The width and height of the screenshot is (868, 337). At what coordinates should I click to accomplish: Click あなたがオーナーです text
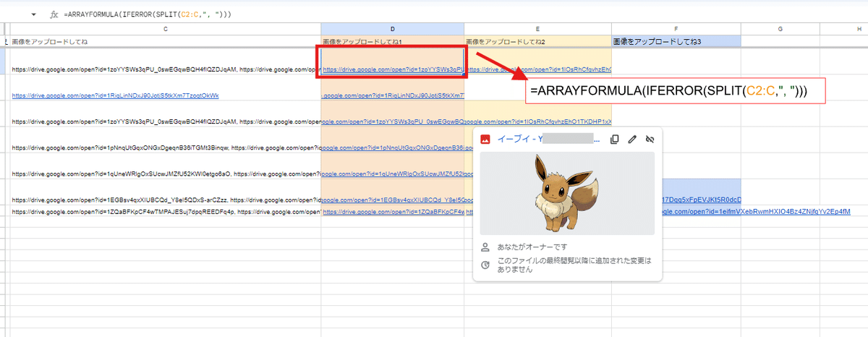[x=532, y=247]
